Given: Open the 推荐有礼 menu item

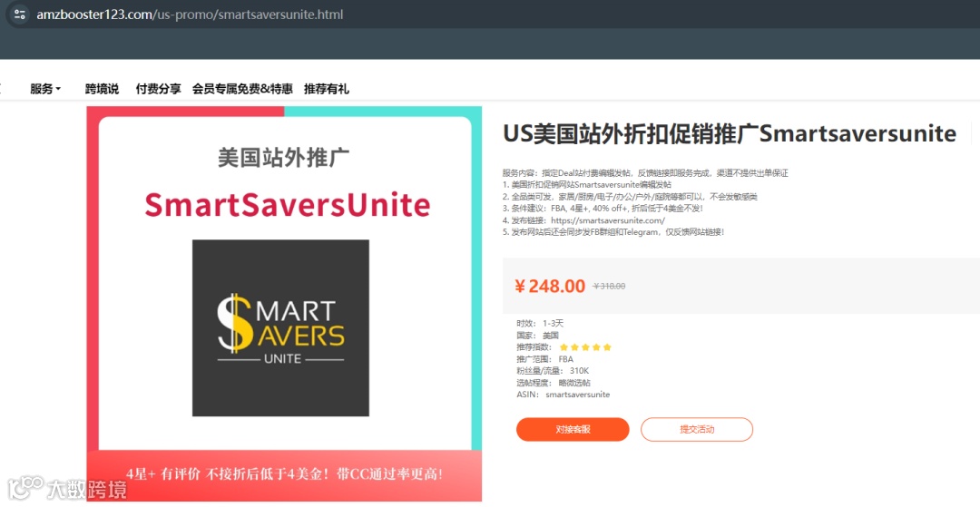Looking at the screenshot, I should click(x=327, y=89).
